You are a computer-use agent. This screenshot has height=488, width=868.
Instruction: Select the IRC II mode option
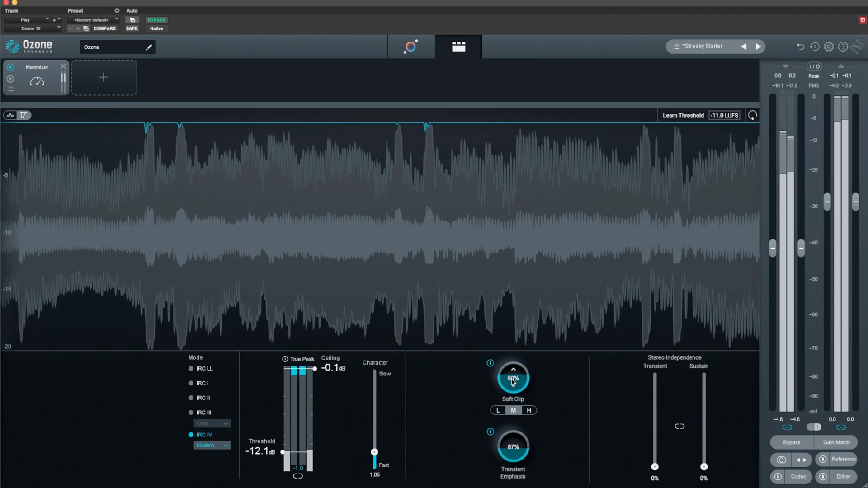click(191, 398)
